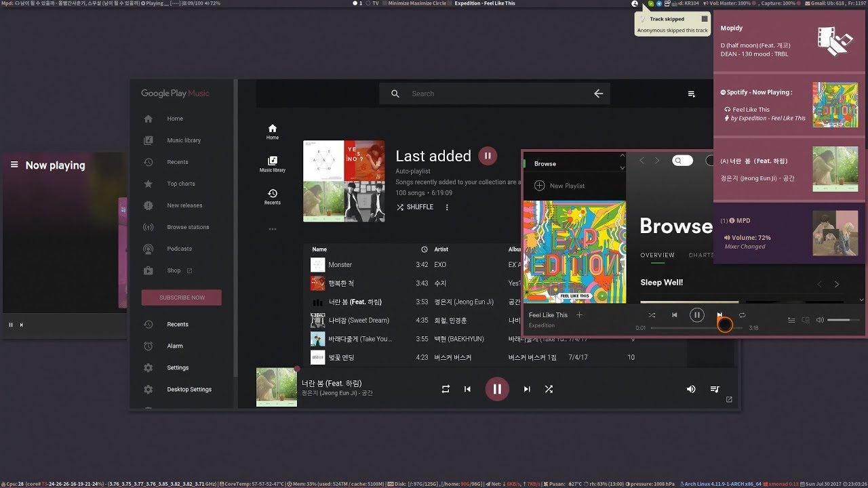Go forward in Spotify navigation
Image resolution: width=868 pixels, height=488 pixels.
pyautogui.click(x=656, y=161)
